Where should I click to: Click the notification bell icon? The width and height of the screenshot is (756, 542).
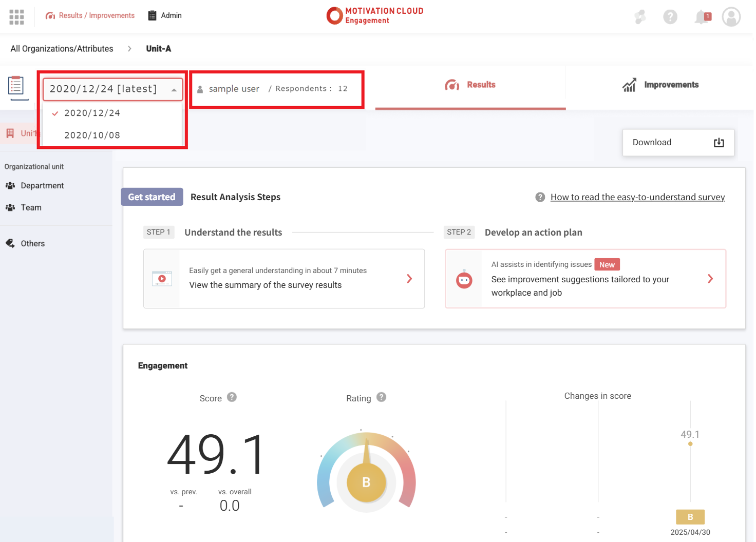click(x=702, y=17)
